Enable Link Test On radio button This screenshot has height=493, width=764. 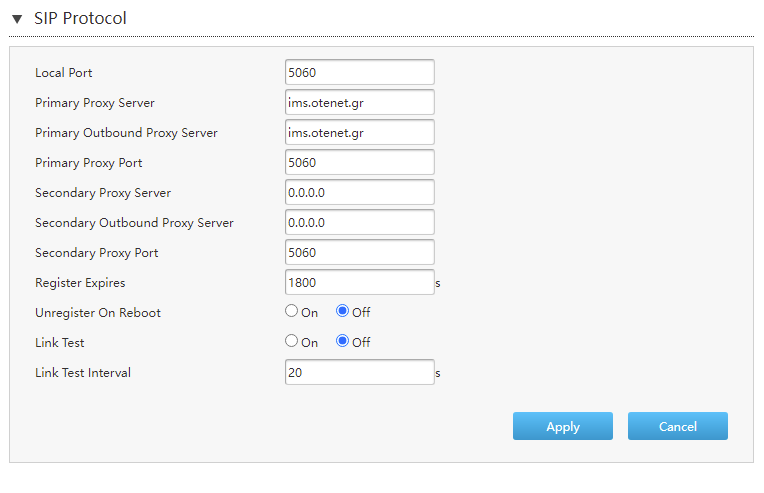click(291, 341)
